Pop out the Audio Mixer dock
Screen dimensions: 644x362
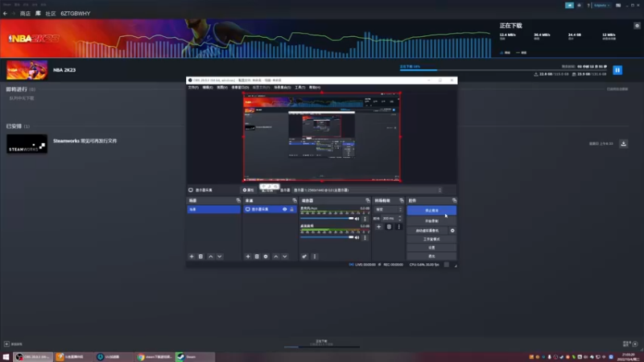(x=368, y=200)
